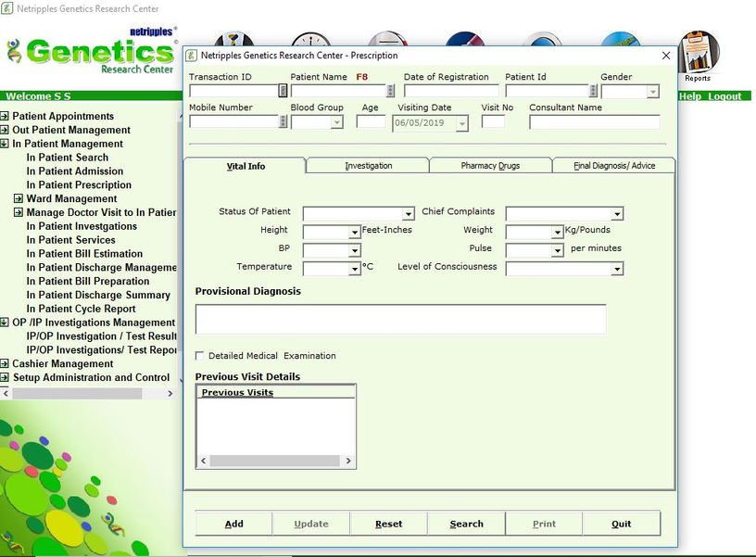Click the Date of Registration field

point(451,91)
